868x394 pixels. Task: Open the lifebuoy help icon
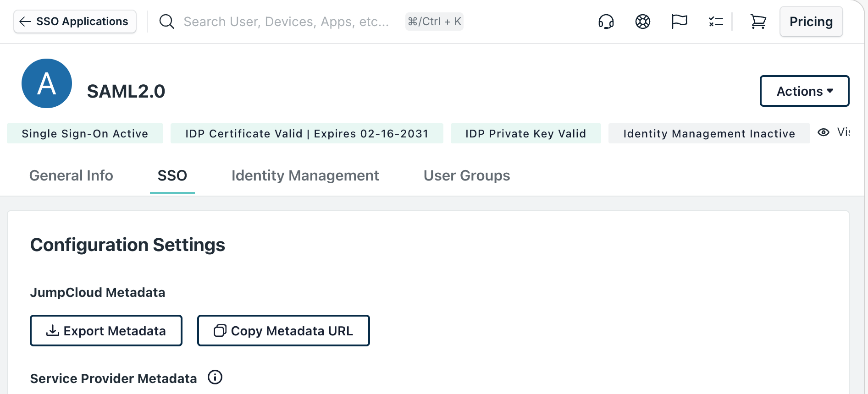coord(642,22)
